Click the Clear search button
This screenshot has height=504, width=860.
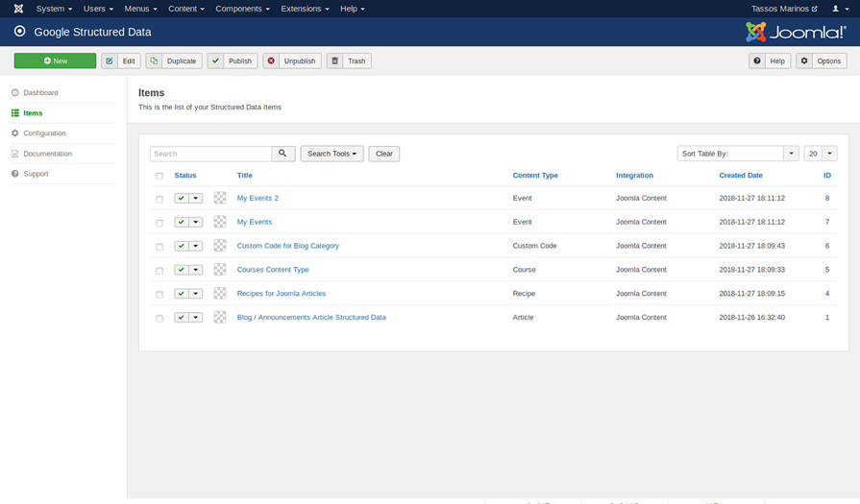click(x=384, y=154)
